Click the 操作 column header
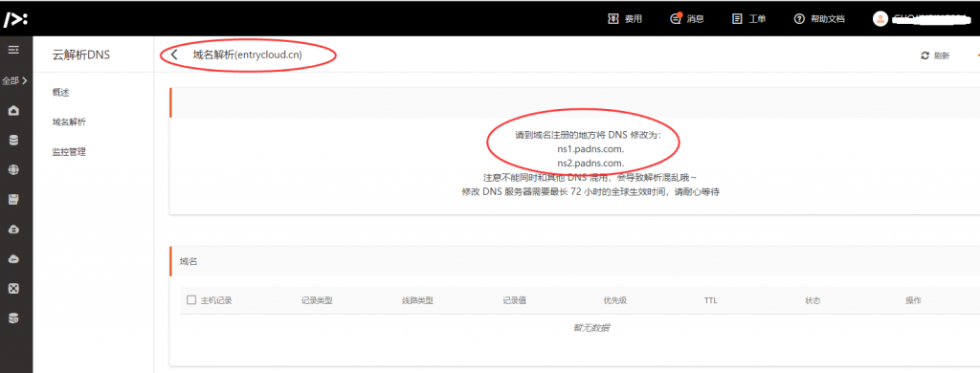This screenshot has width=980, height=373. [x=913, y=300]
